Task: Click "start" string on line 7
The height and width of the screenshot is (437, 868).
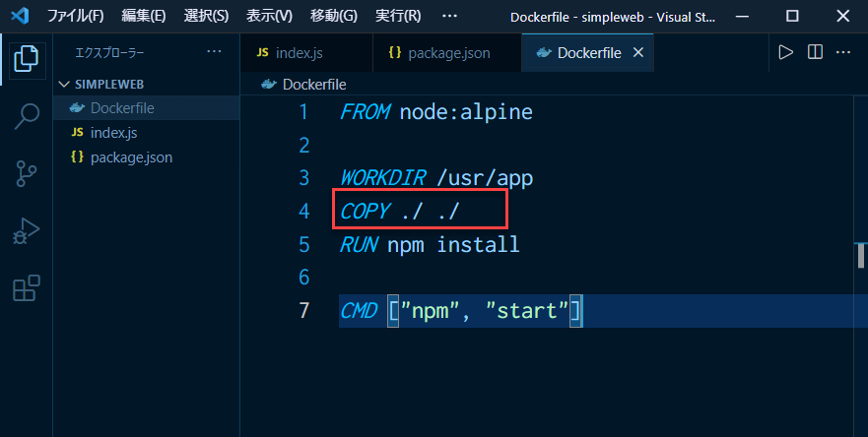Action: (x=527, y=310)
